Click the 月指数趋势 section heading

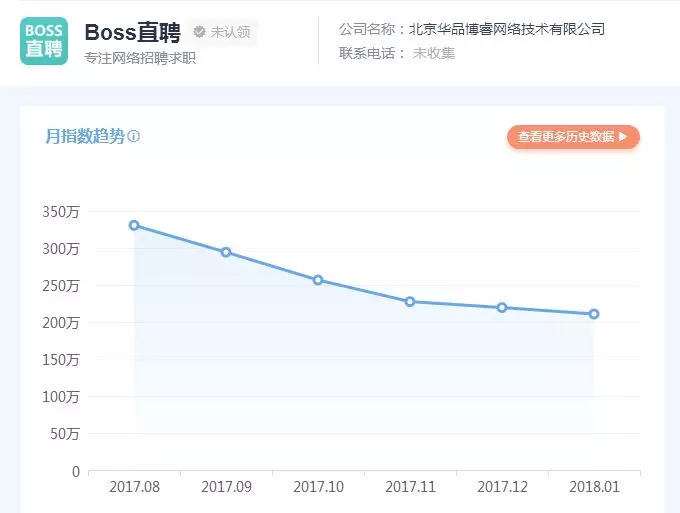click(x=85, y=137)
